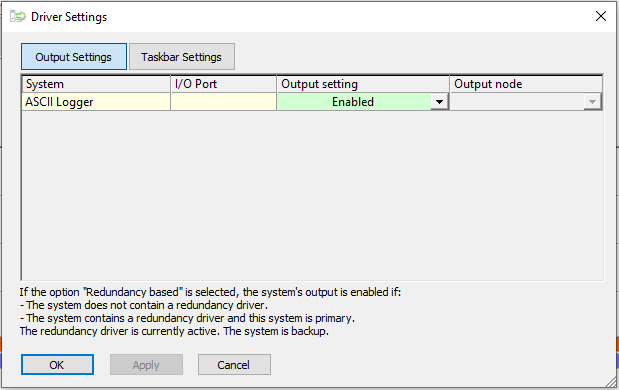
Task: Expand the Output node dropdown arrow
Action: click(x=592, y=102)
